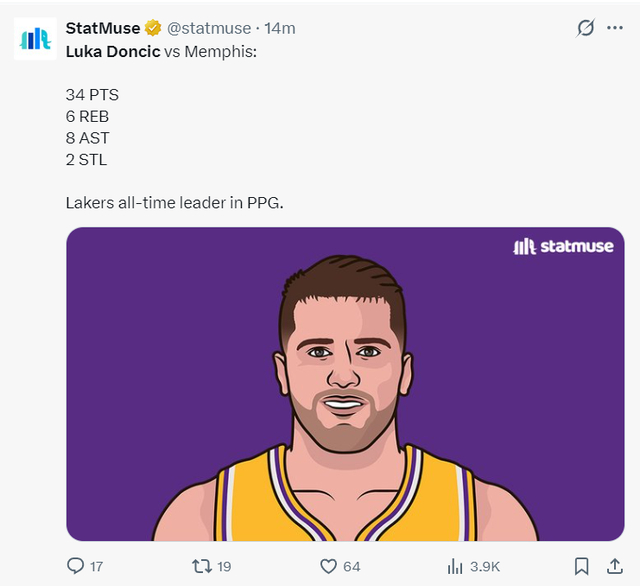Click the statmuse watermark logo in image
640x586 pixels.
pyautogui.click(x=563, y=246)
